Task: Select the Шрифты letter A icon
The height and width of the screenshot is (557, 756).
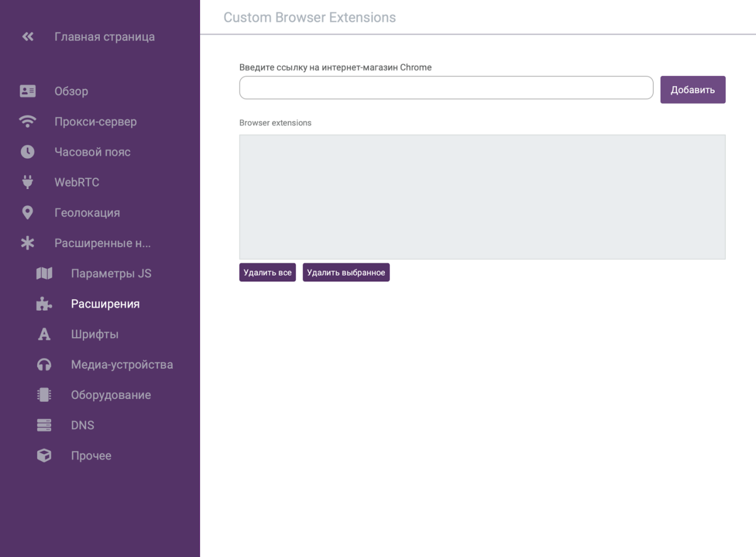Action: pyautogui.click(x=44, y=334)
